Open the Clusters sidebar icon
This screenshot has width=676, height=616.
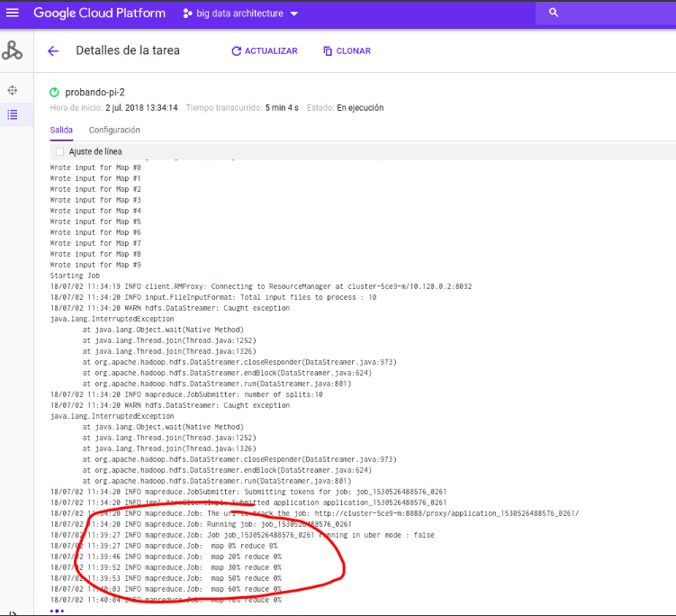click(x=13, y=90)
